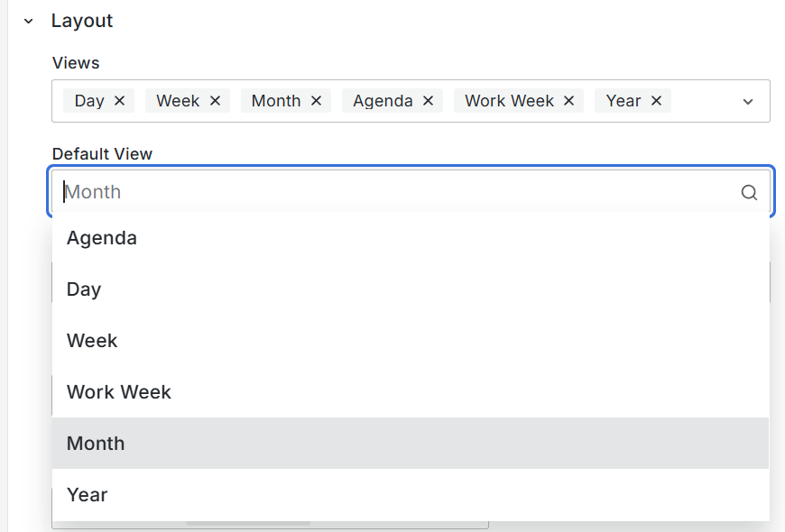
Task: Remove the Agenda view tag
Action: pyautogui.click(x=428, y=101)
